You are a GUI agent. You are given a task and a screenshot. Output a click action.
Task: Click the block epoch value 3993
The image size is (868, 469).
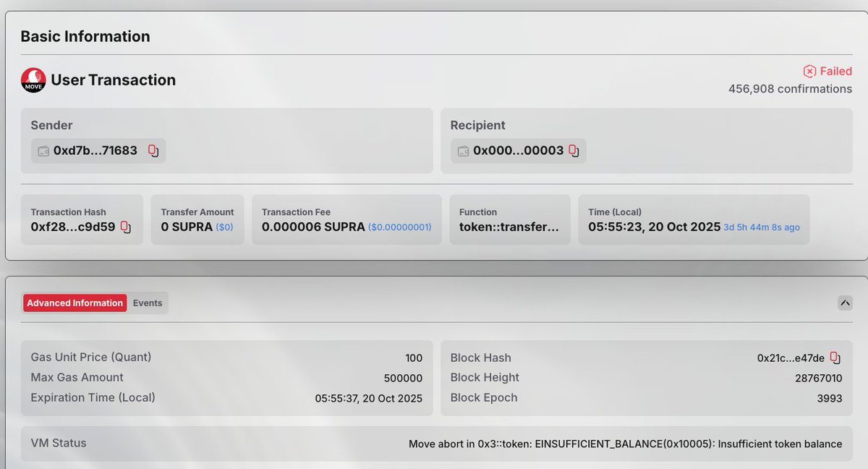coord(830,398)
